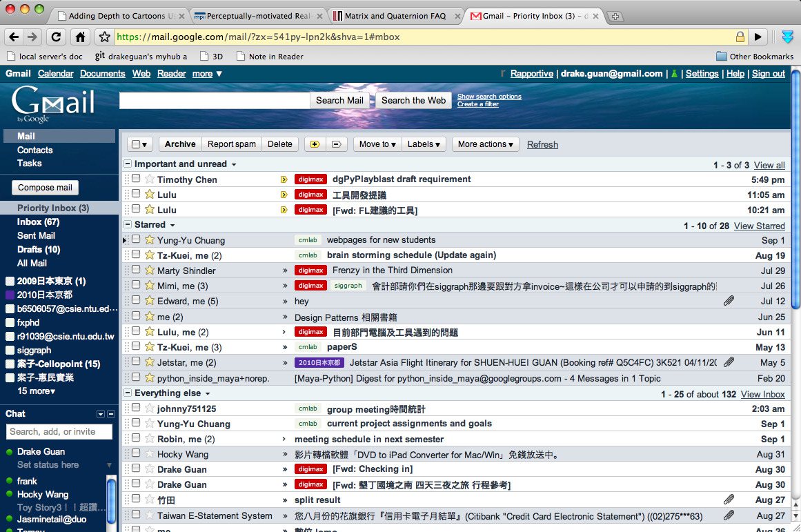The width and height of the screenshot is (801, 532).
Task: Open Drafts (10) folder
Action: (39, 249)
